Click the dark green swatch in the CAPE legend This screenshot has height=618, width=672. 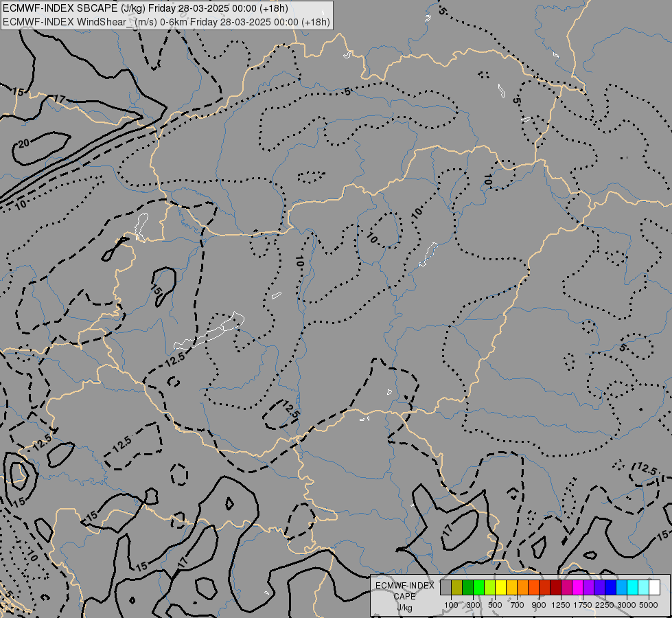(x=467, y=588)
